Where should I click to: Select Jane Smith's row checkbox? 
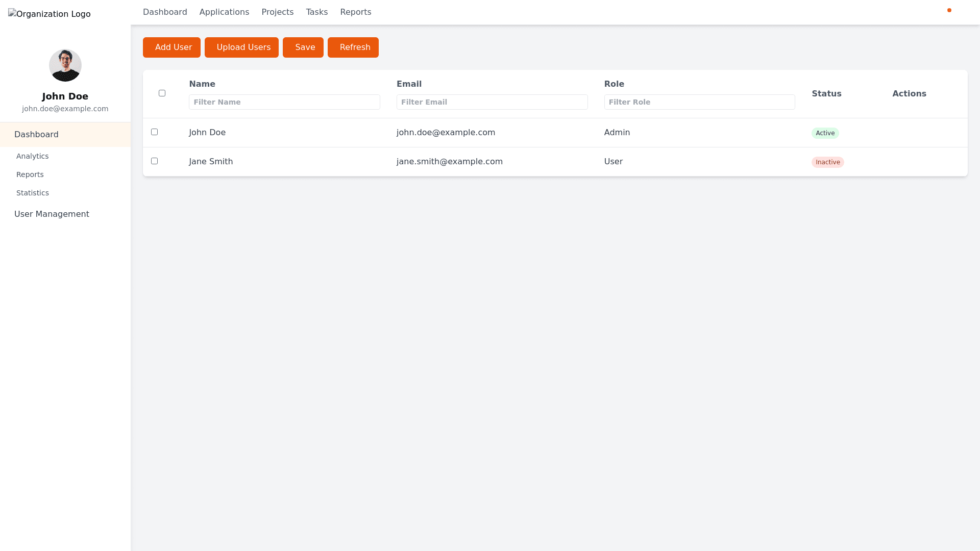point(154,161)
